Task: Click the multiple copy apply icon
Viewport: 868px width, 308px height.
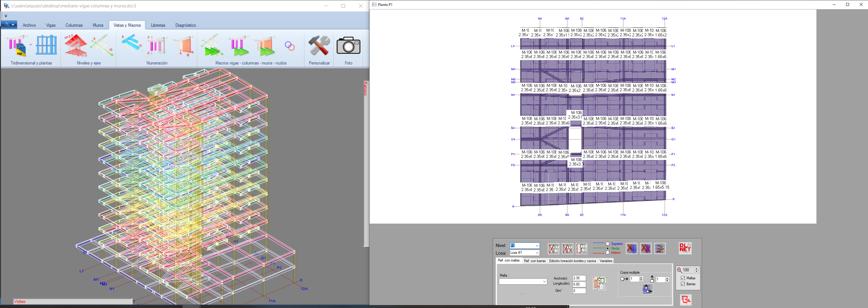Action: [x=647, y=289]
